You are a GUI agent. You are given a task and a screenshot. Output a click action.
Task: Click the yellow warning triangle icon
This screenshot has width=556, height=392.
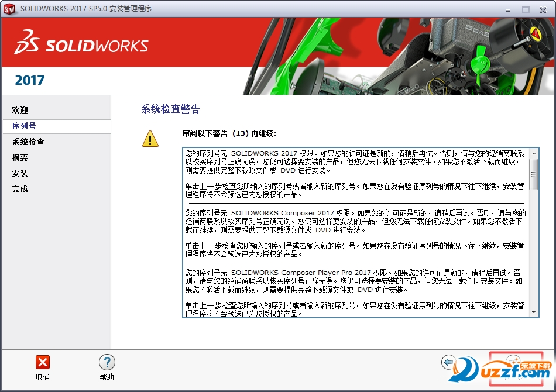click(x=150, y=139)
